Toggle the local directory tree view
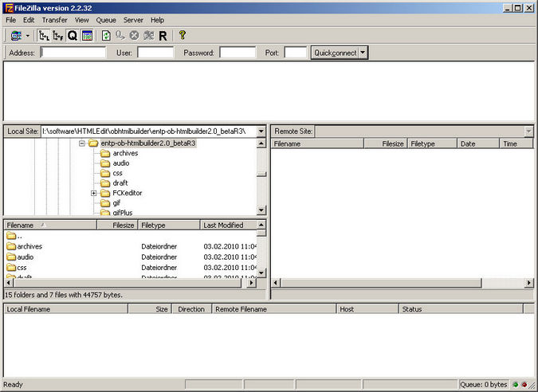The height and width of the screenshot is (392, 538). (x=44, y=35)
